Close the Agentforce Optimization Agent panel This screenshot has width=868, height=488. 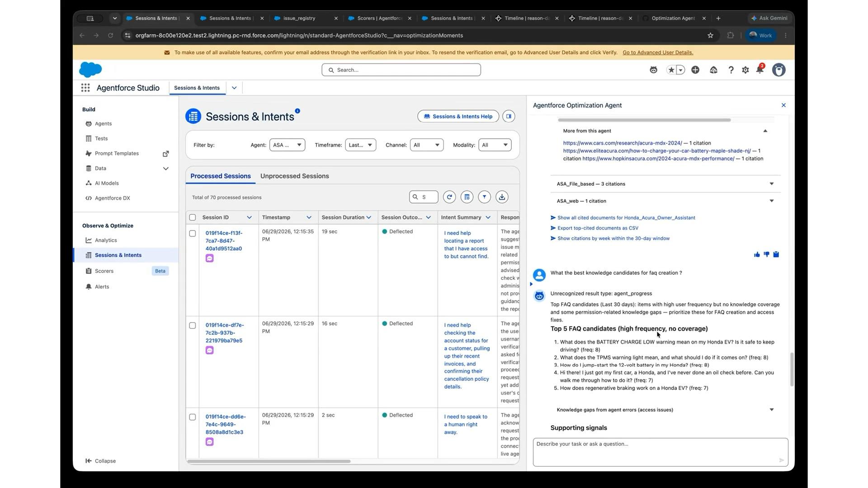783,105
